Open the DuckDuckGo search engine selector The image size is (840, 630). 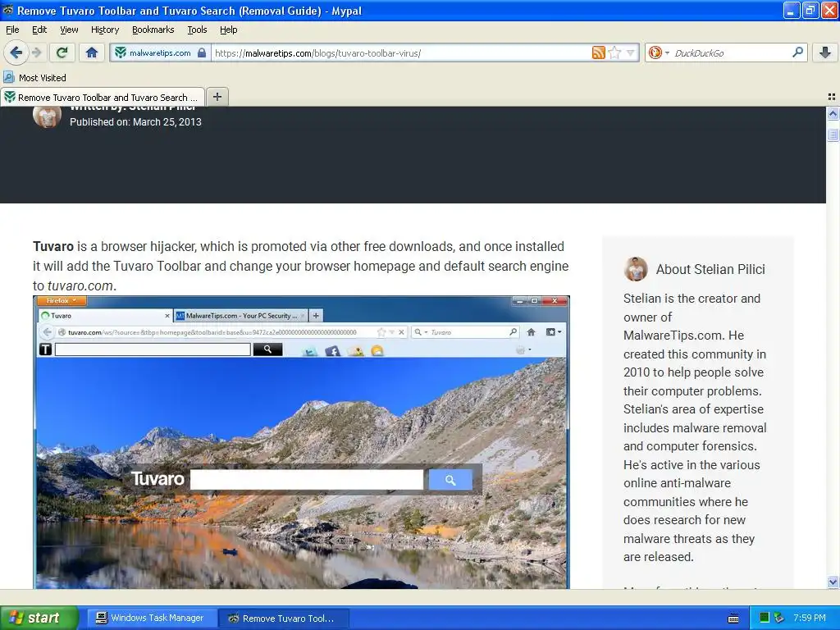click(659, 52)
